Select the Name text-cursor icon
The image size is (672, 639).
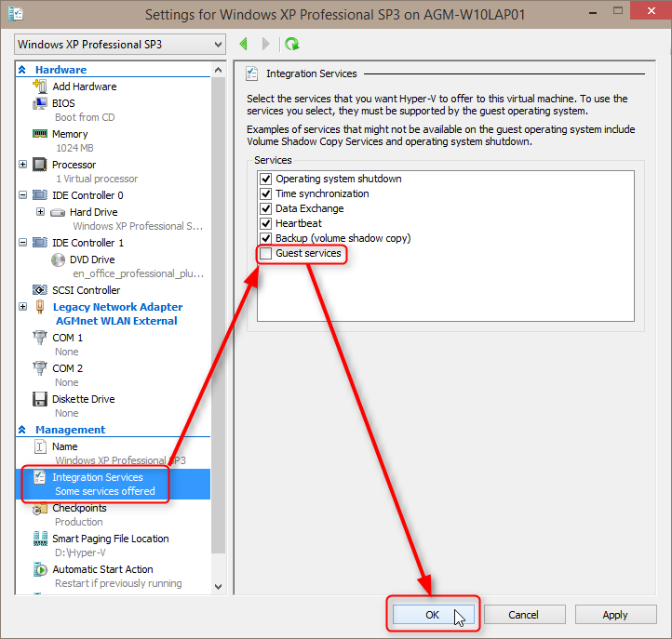[x=40, y=446]
